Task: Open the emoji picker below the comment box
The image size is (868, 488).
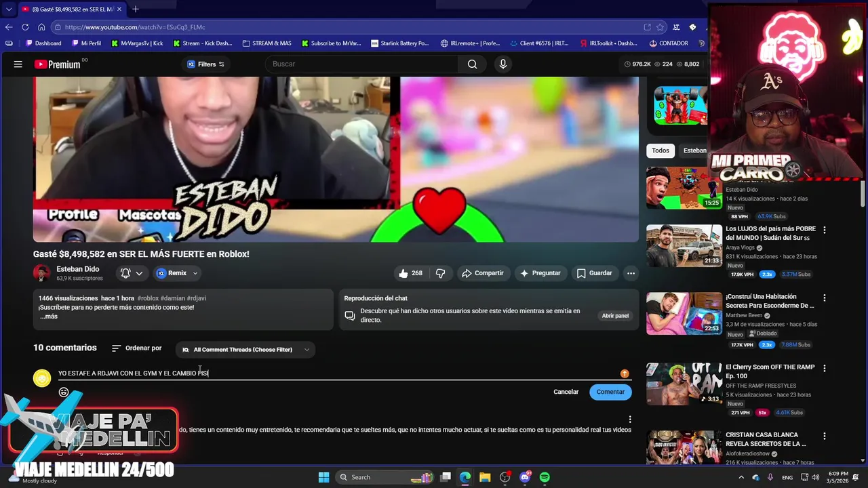Action: (64, 392)
